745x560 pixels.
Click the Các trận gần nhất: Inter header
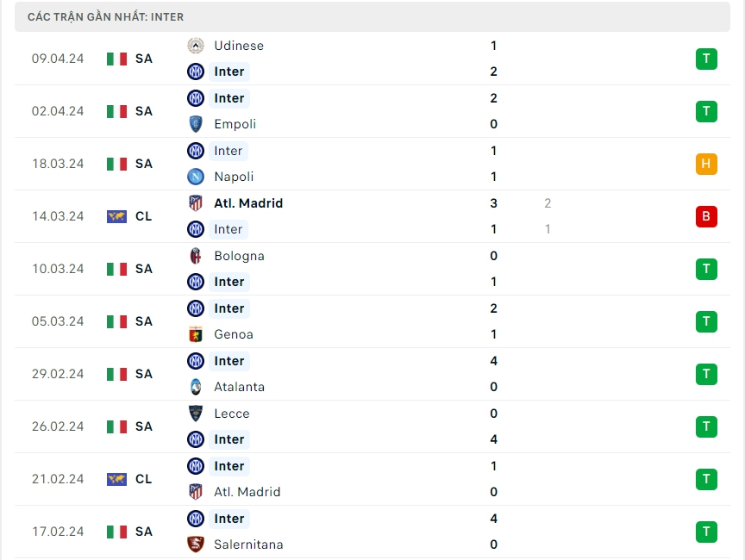[105, 16]
